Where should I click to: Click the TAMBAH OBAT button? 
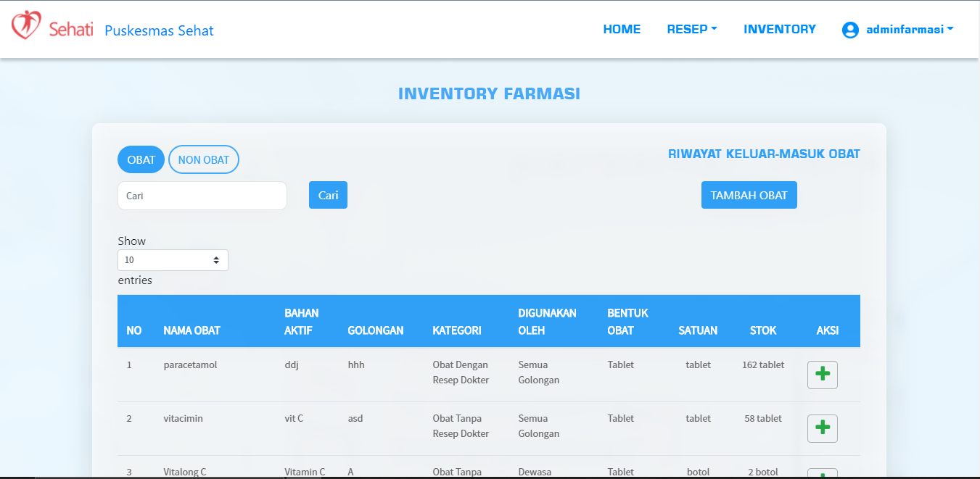click(x=749, y=195)
